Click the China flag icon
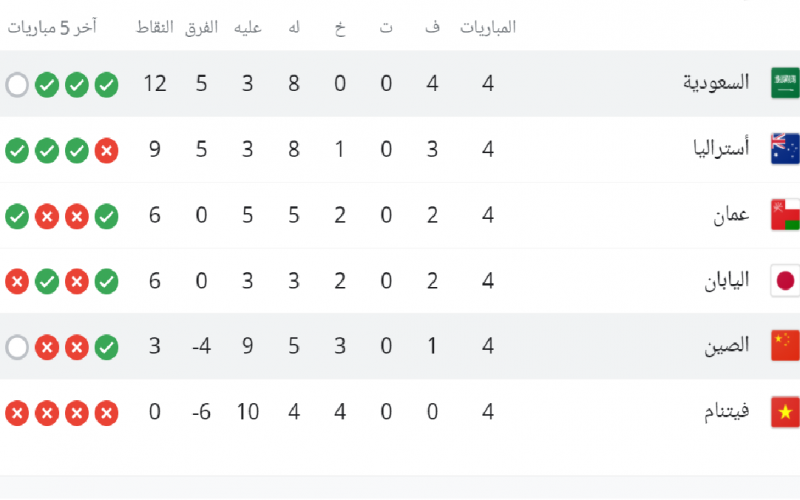Viewport: 800px width, 500px height. coord(785,346)
